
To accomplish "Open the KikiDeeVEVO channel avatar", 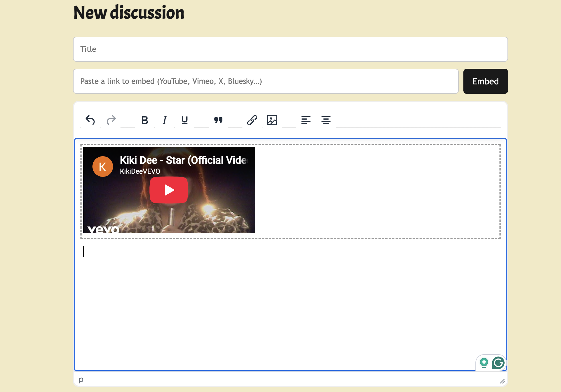I will (x=102, y=167).
